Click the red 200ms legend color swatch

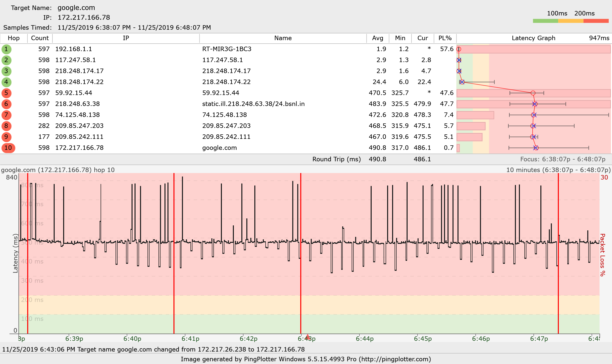(x=596, y=21)
